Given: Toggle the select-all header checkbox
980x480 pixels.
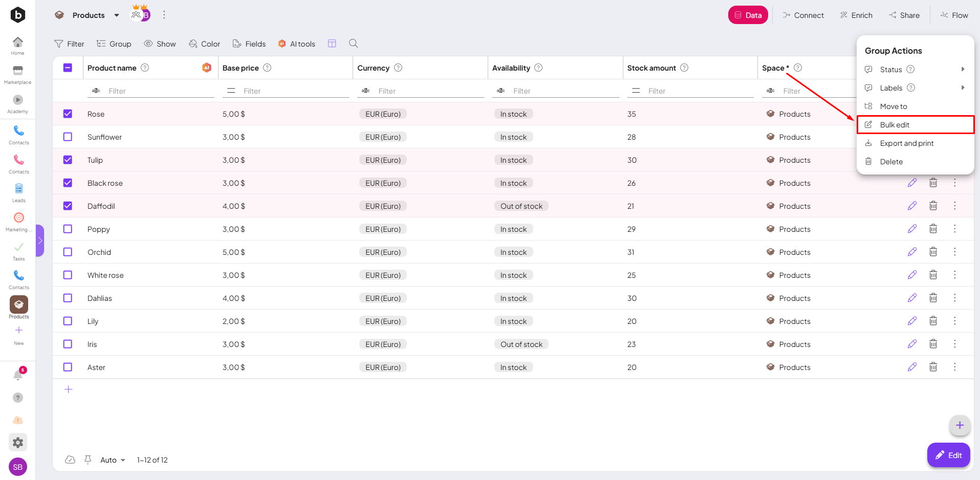Looking at the screenshot, I should pyautogui.click(x=68, y=68).
